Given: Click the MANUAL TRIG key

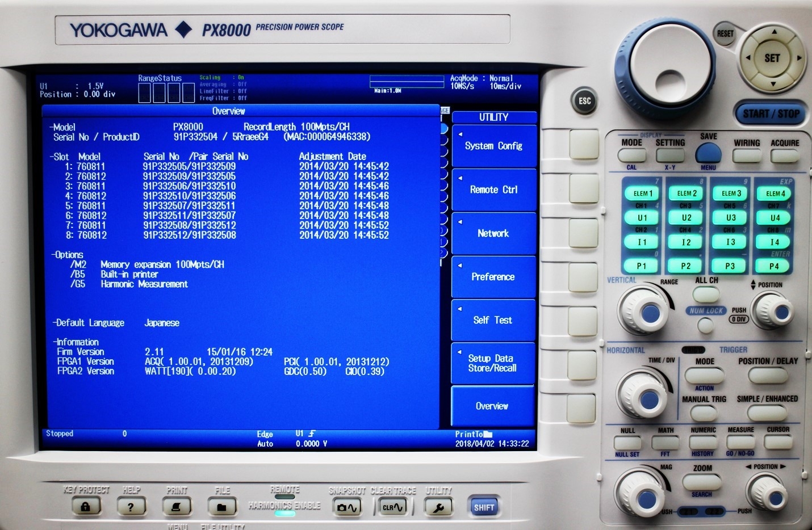Looking at the screenshot, I should (x=705, y=413).
